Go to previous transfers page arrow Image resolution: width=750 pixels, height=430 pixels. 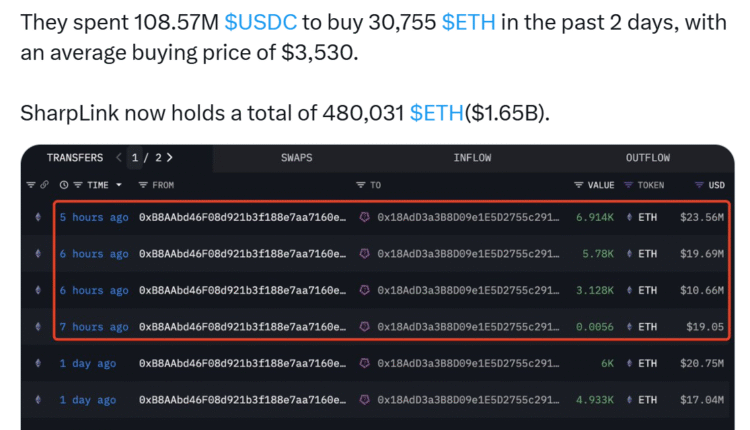click(120, 158)
